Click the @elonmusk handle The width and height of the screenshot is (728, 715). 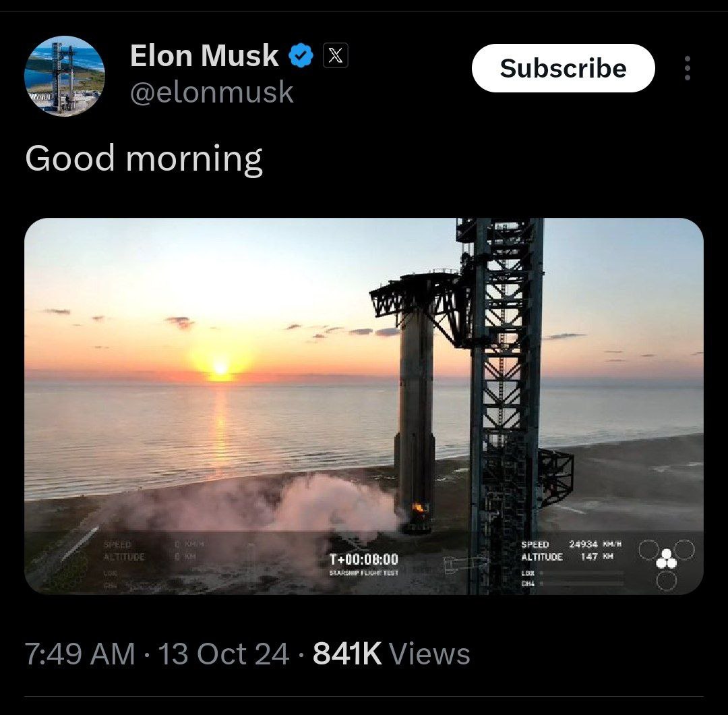point(212,92)
